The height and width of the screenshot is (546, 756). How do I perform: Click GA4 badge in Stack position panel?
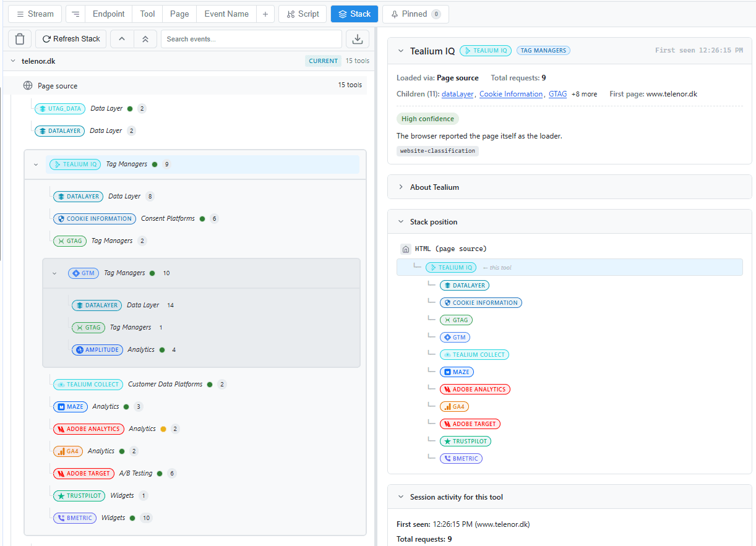(x=454, y=407)
